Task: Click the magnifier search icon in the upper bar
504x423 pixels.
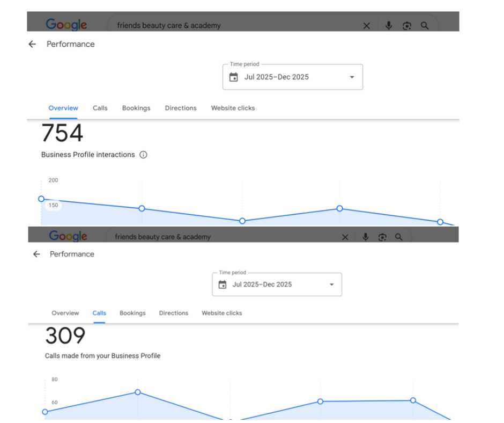Action: point(425,25)
